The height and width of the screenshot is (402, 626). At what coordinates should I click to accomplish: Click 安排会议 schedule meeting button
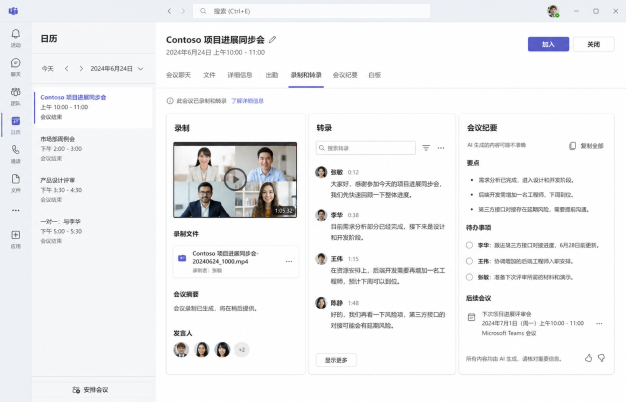(91, 390)
